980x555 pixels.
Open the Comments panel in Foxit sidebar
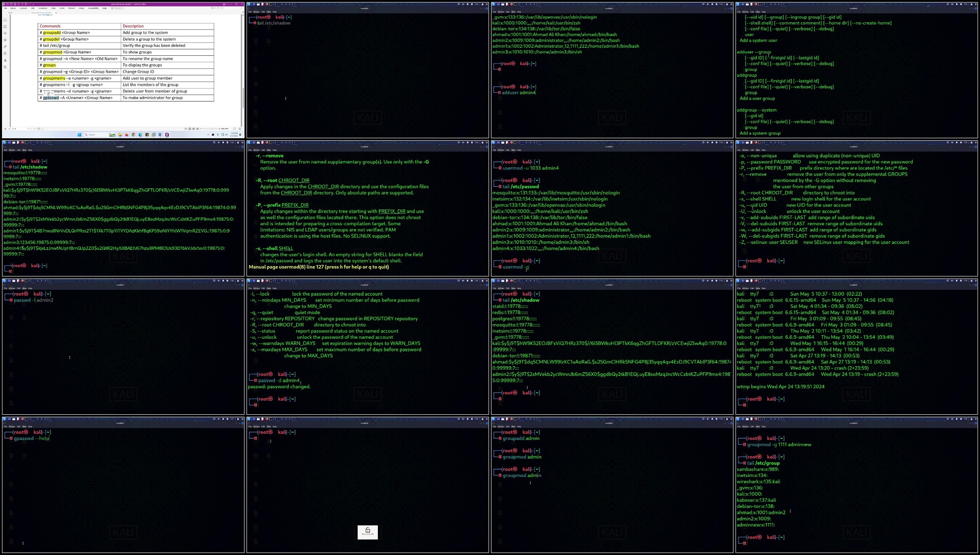click(x=5, y=33)
